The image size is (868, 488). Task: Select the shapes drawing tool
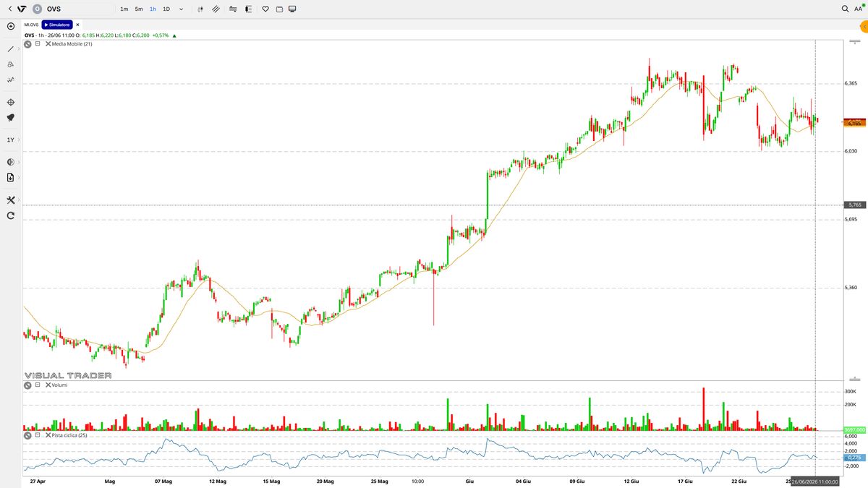pos(10,64)
